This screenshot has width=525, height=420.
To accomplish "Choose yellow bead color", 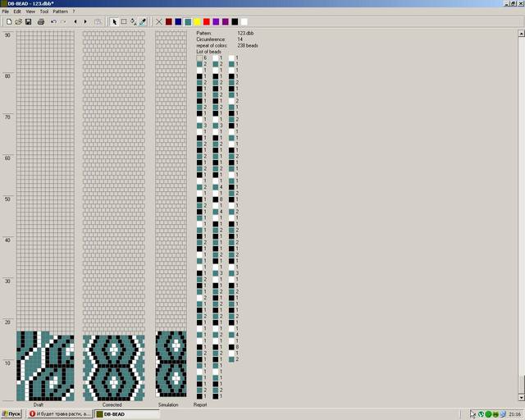I will click(197, 22).
